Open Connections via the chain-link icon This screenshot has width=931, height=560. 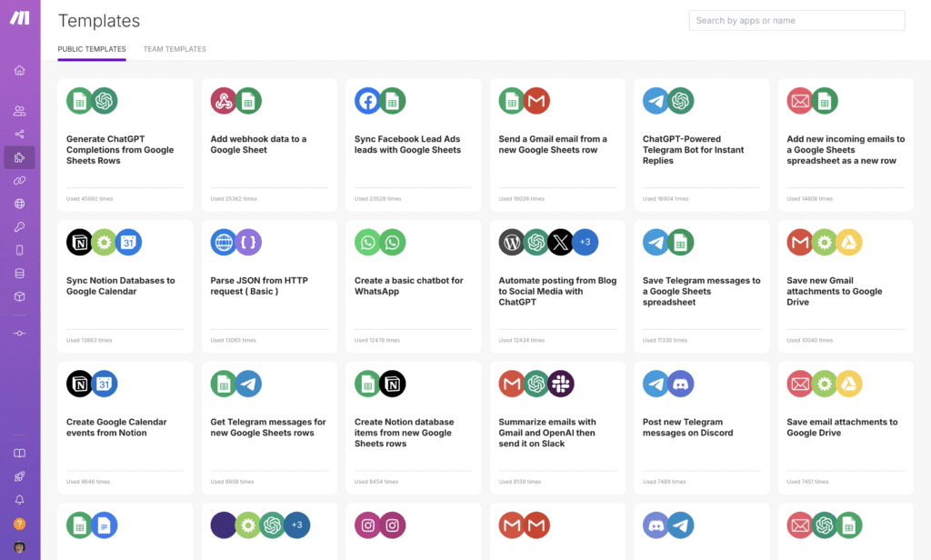click(19, 181)
